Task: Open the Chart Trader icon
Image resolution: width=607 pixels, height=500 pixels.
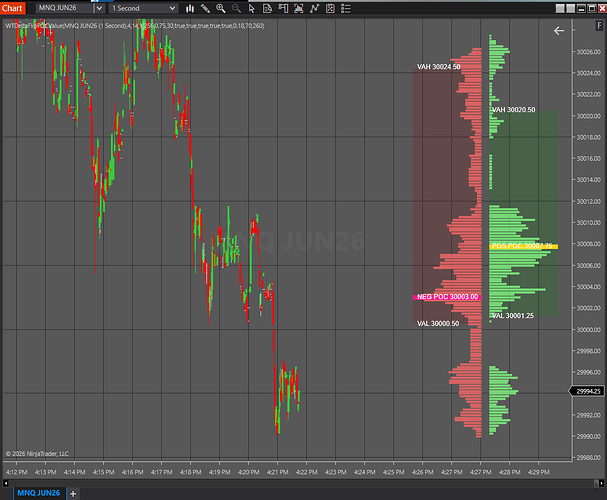Action: (283, 9)
